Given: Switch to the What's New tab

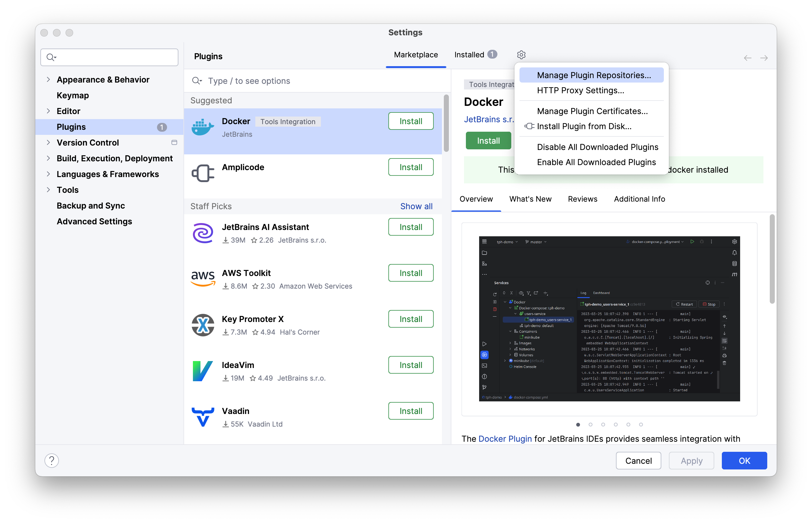Looking at the screenshot, I should coord(530,199).
